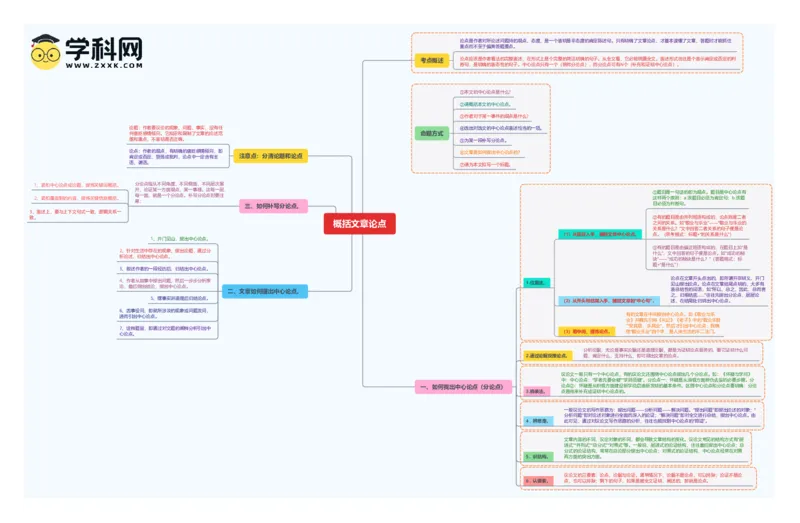
Task: Click the pink node numbered 3 under section 一
Action: pyautogui.click(x=537, y=391)
